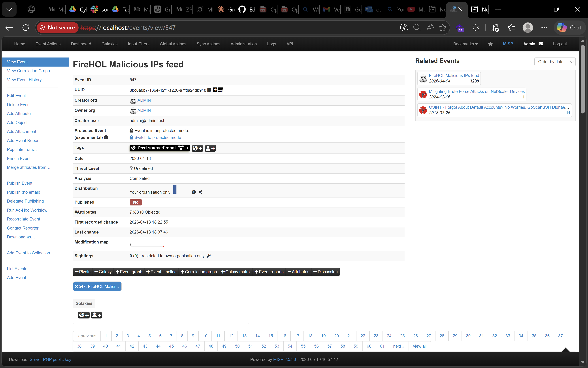
Task: Click the share icon in the Distribution row
Action: point(200,192)
